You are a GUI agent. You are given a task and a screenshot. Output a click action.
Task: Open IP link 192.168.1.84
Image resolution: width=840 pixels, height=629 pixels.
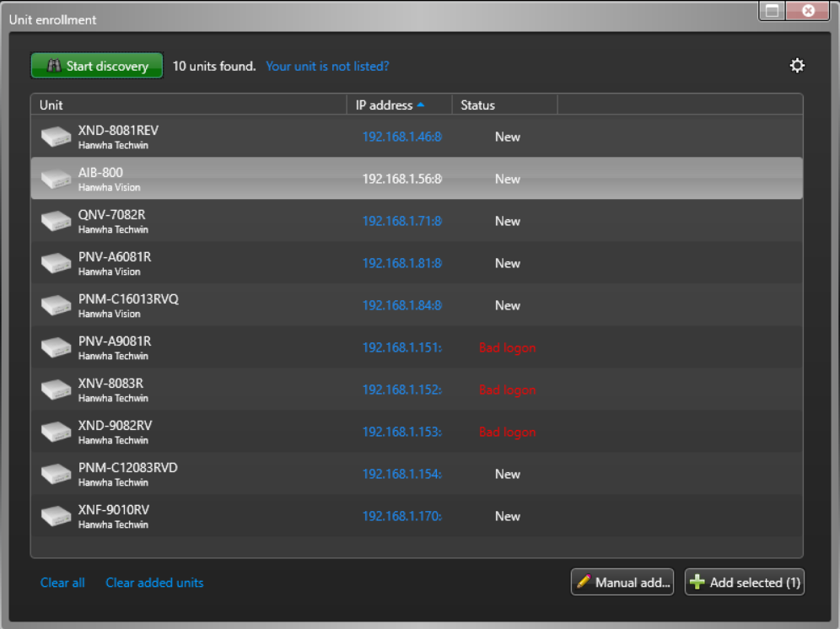[402, 305]
